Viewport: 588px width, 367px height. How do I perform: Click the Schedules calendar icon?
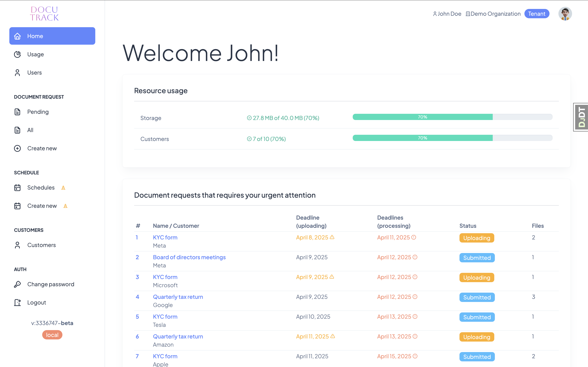coord(17,188)
